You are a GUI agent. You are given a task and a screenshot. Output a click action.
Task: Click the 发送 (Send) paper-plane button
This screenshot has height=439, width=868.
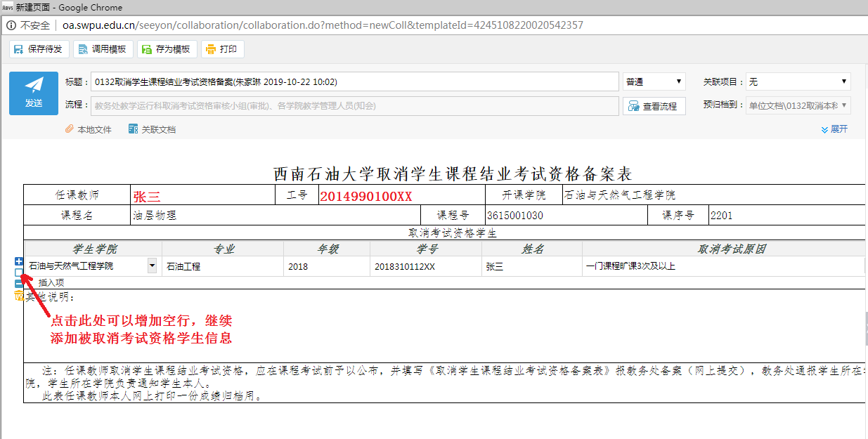(34, 93)
